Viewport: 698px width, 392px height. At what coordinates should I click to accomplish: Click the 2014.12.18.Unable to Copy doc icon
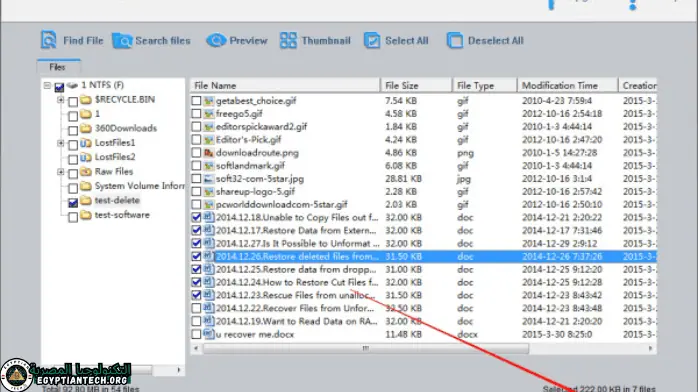click(x=209, y=217)
